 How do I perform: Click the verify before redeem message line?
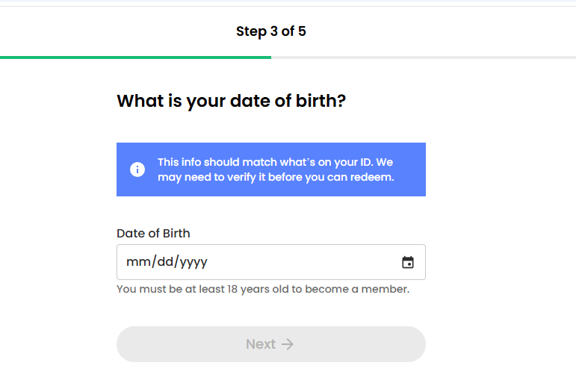[x=275, y=178]
